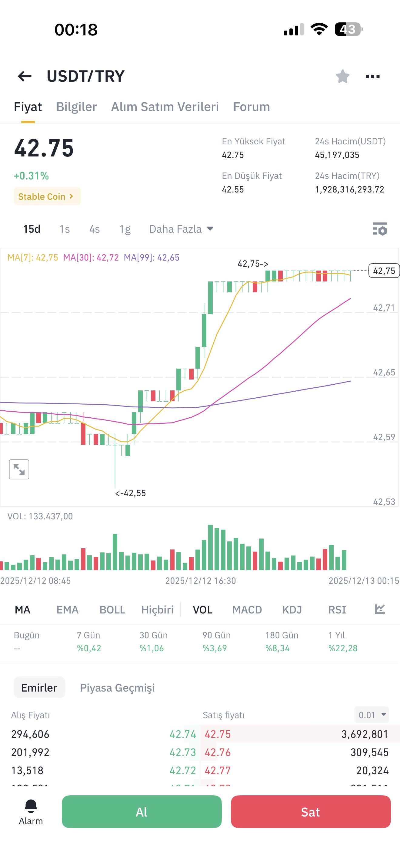Tap the back arrow icon
Viewport: 400px width, 868px height.
tap(25, 76)
